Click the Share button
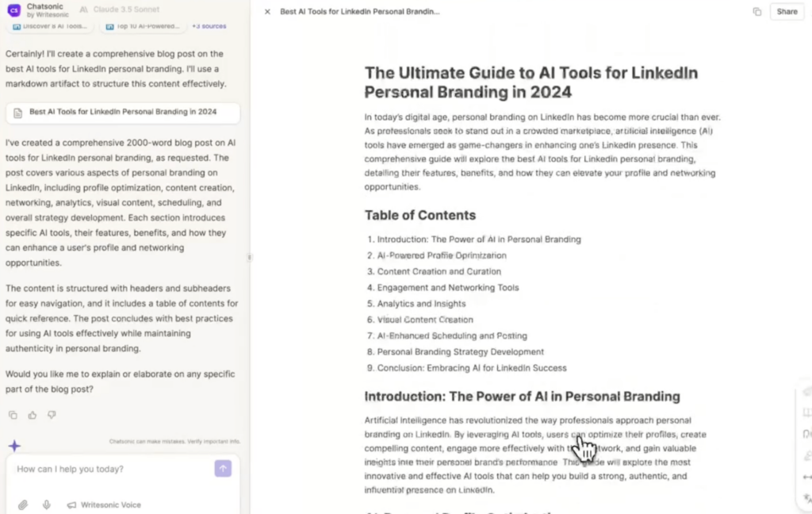This screenshot has height=514, width=812. pyautogui.click(x=787, y=11)
